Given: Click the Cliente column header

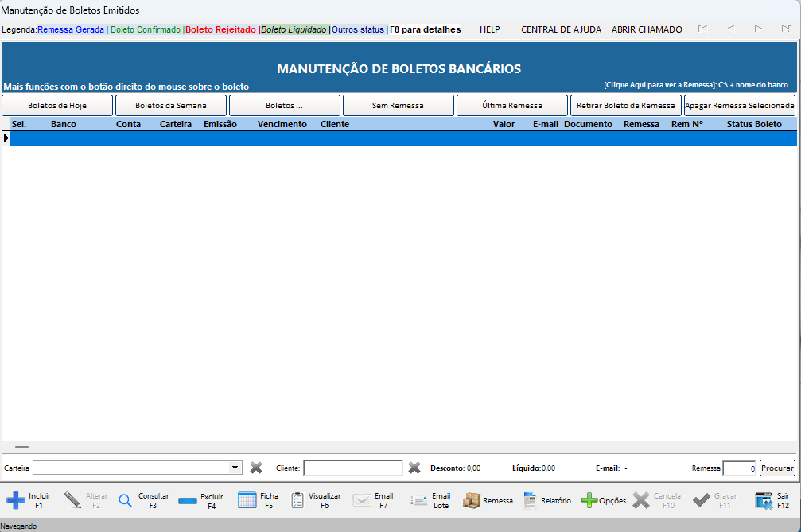Looking at the screenshot, I should 335,124.
